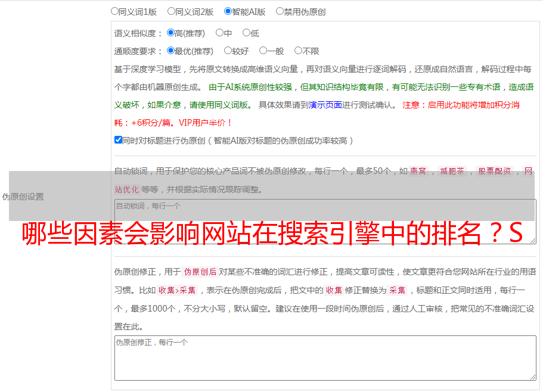This screenshot has width=543, height=392.
Task: Set 通顺度要求 to 最优(推荐)
Action: pos(170,51)
